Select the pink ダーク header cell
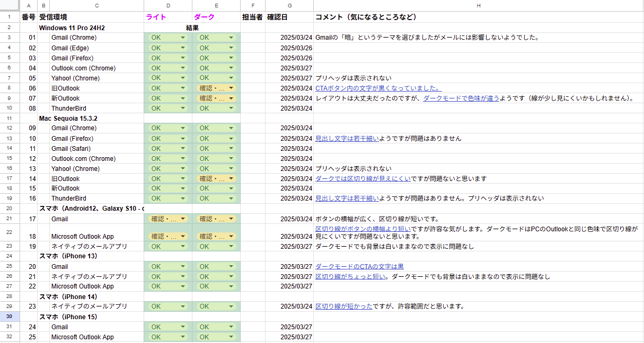The image size is (644, 343). click(x=205, y=17)
